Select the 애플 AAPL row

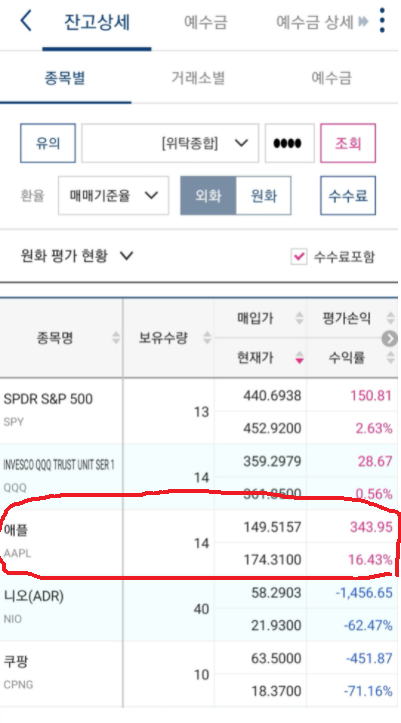[199, 543]
